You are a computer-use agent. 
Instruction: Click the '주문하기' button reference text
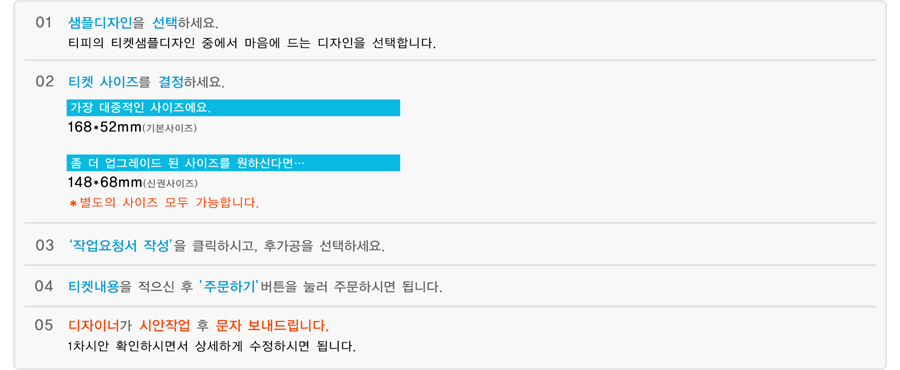tap(230, 286)
